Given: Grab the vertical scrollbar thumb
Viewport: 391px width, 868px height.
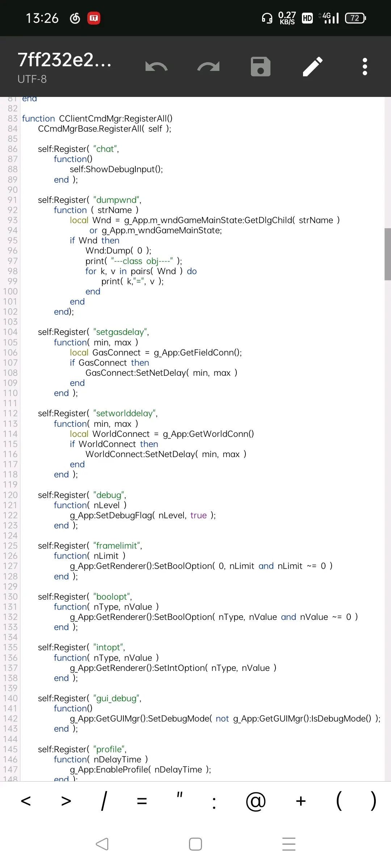Looking at the screenshot, I should [388, 254].
